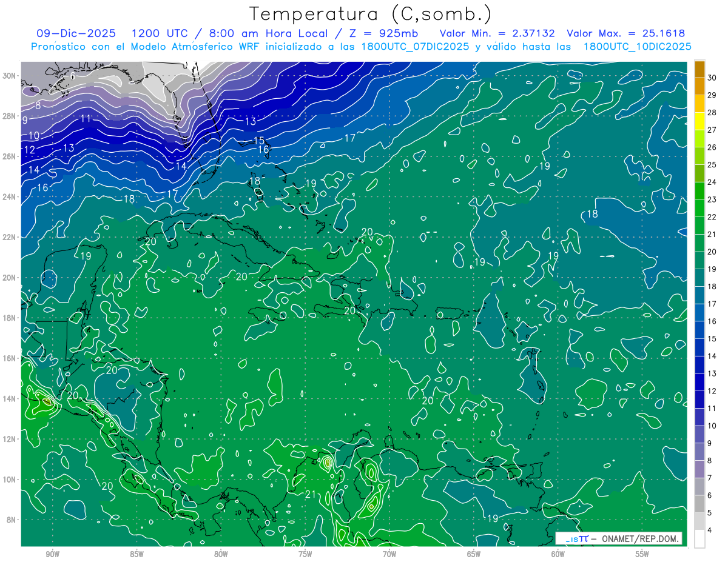Image resolution: width=728 pixels, height=562 pixels.
Task: Click the "8:00 am Hora Local" text
Action: point(268,33)
